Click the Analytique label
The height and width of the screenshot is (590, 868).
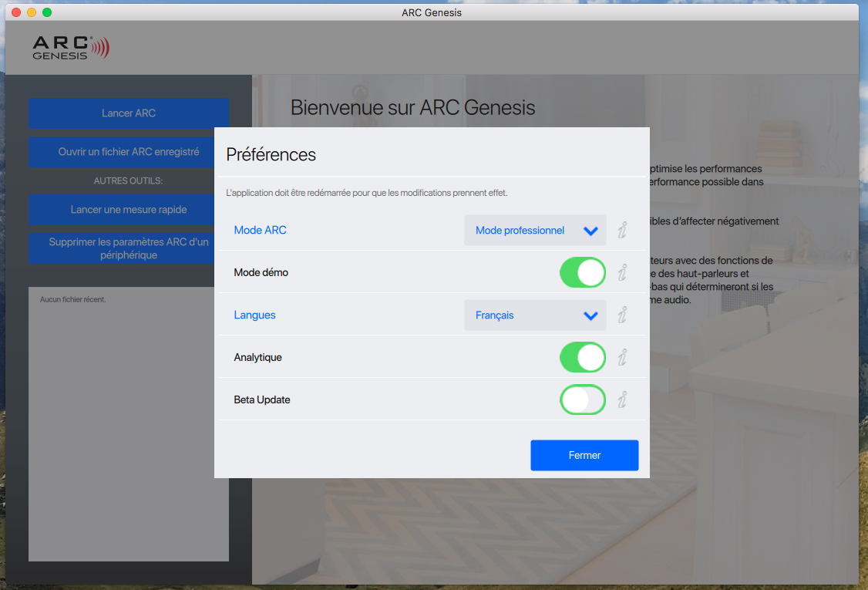[x=257, y=357]
